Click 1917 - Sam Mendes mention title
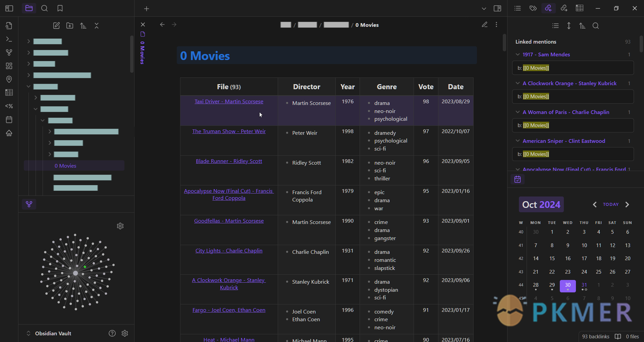Viewport: 644px width, 342px height. click(546, 54)
